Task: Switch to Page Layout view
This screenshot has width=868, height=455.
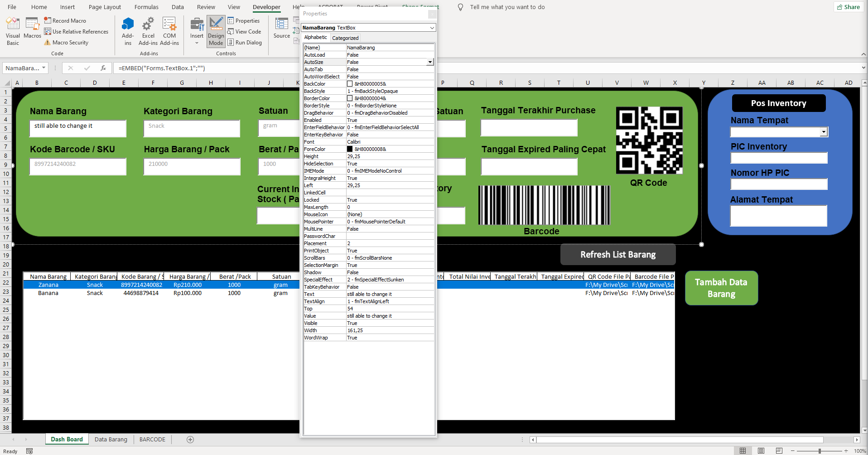Action: coord(761,451)
